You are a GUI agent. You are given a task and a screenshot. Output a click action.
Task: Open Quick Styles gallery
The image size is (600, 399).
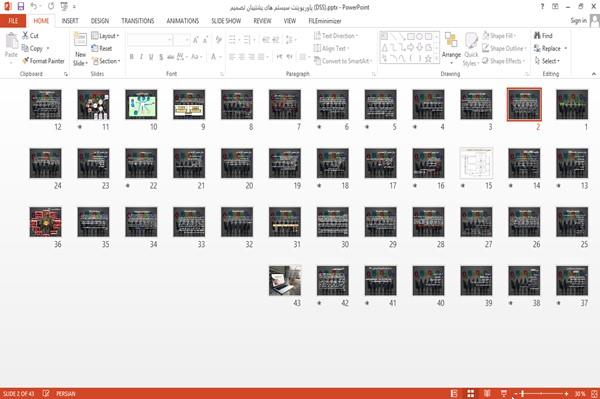click(x=471, y=49)
